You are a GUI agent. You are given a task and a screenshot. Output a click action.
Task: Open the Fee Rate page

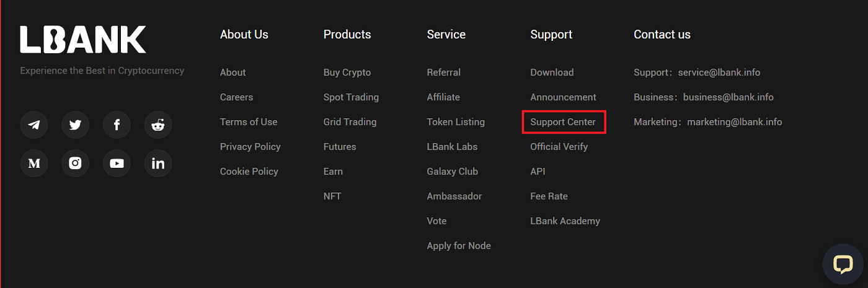click(x=549, y=196)
